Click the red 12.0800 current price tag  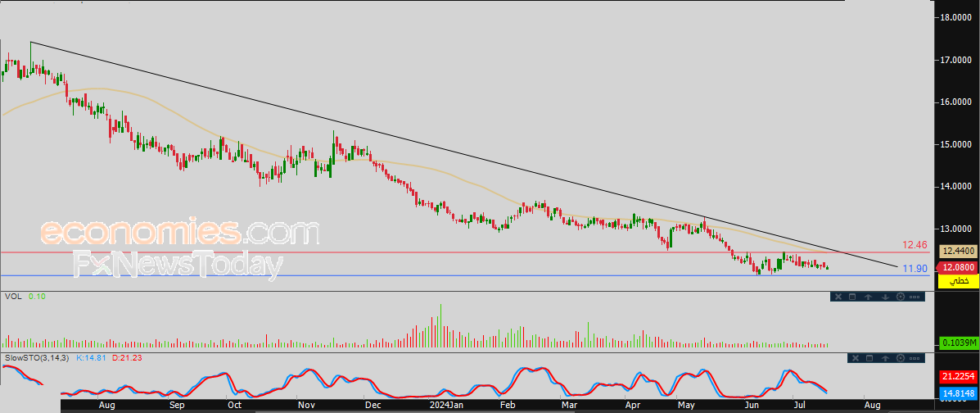[958, 268]
